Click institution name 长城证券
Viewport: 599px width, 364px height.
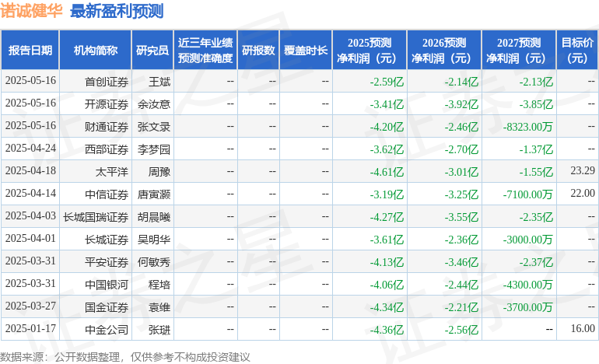click(x=107, y=240)
